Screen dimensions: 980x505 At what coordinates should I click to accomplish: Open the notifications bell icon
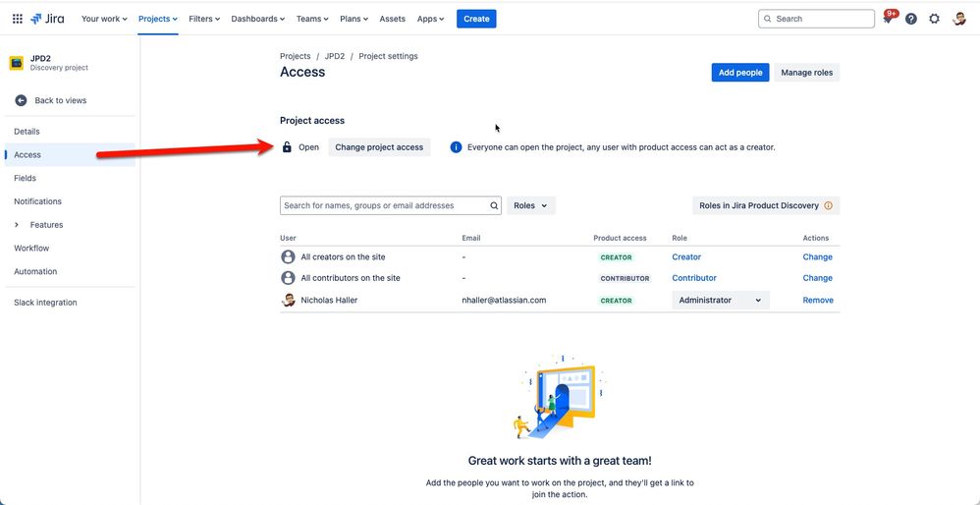click(x=888, y=19)
